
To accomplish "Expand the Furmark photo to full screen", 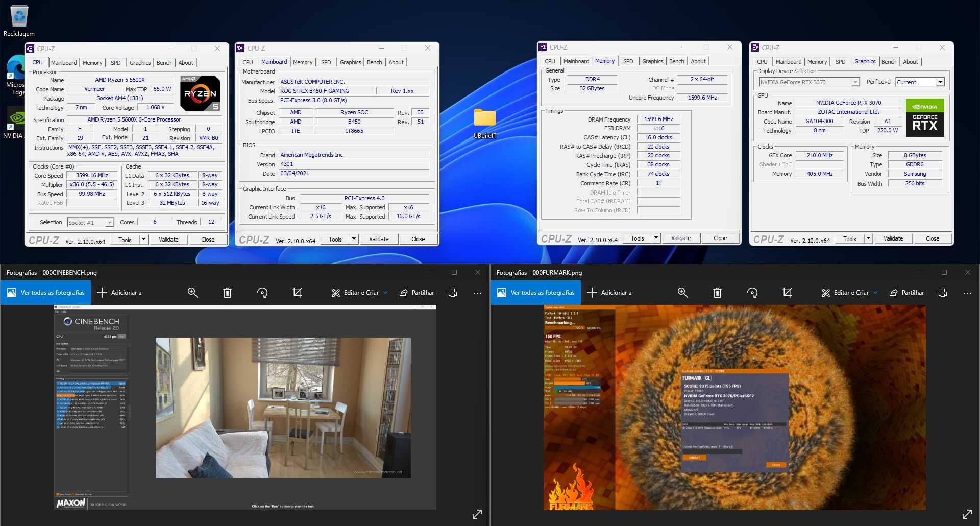I will click(x=967, y=514).
